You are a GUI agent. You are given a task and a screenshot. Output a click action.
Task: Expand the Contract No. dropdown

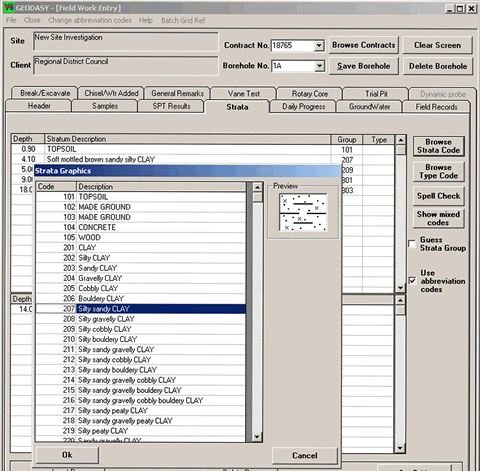[319, 45]
